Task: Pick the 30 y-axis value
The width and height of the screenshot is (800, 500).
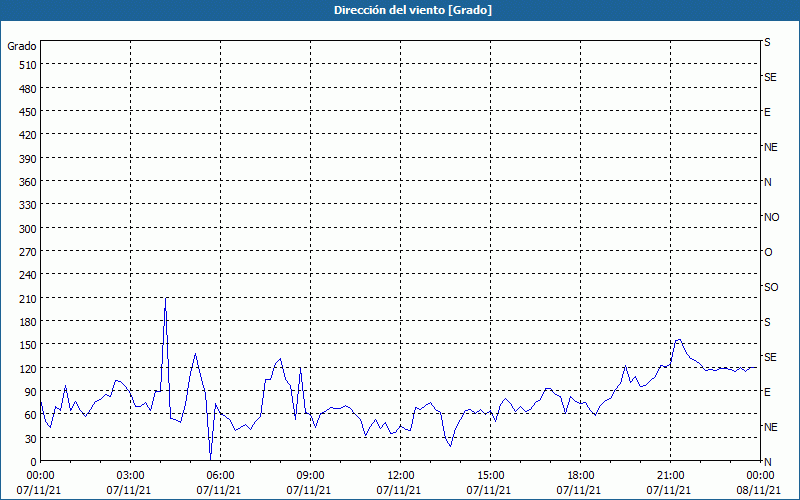Action: tap(31, 438)
